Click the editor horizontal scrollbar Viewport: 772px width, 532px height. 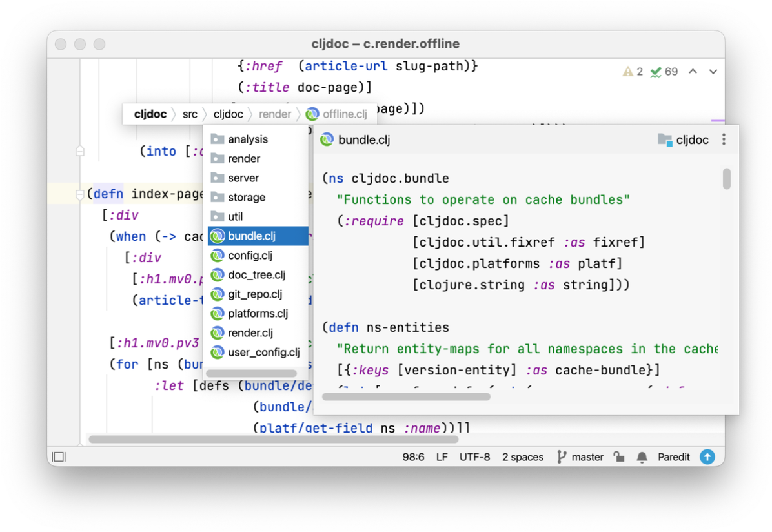tap(273, 439)
